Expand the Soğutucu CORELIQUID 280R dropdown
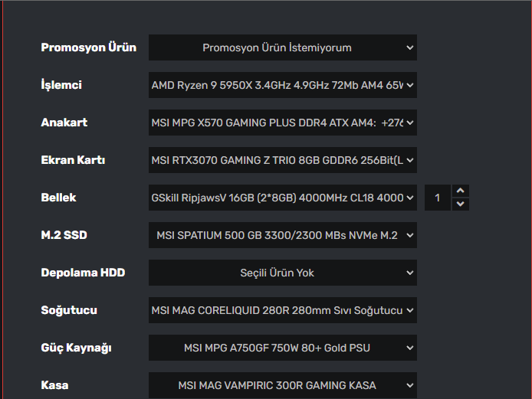The image size is (532, 399). (x=282, y=310)
